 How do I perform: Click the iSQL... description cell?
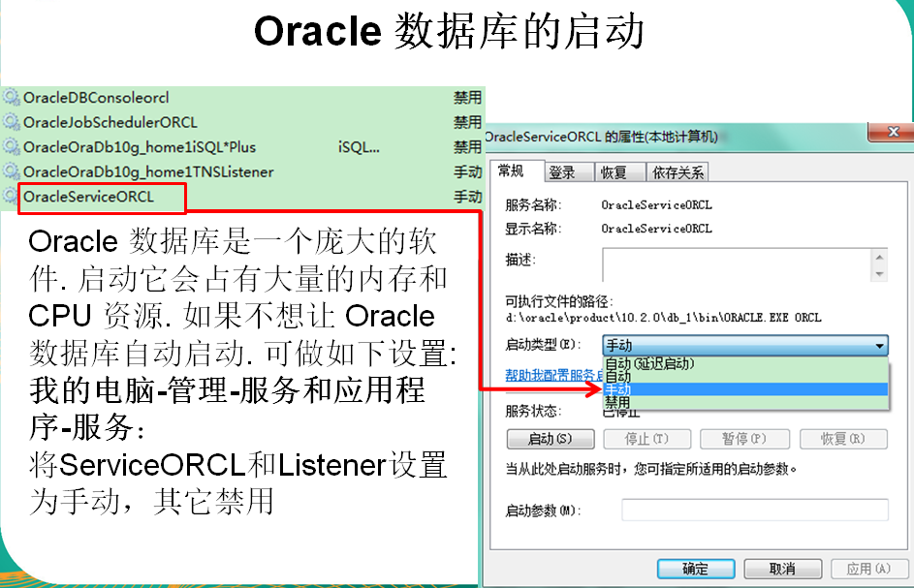359,147
